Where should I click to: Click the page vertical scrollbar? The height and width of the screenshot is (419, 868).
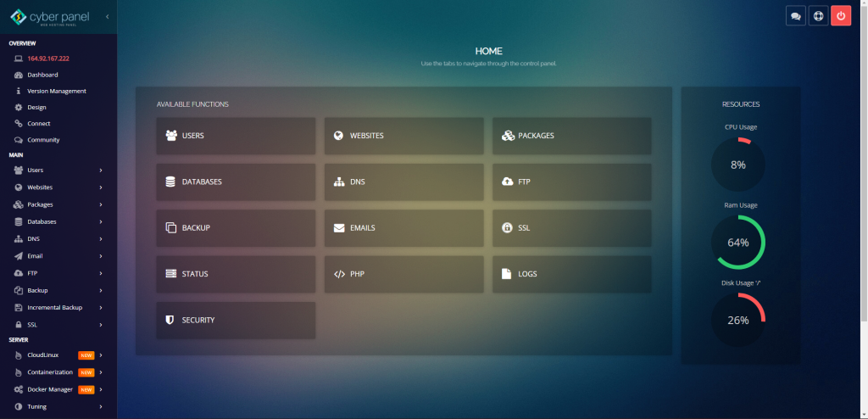864,170
